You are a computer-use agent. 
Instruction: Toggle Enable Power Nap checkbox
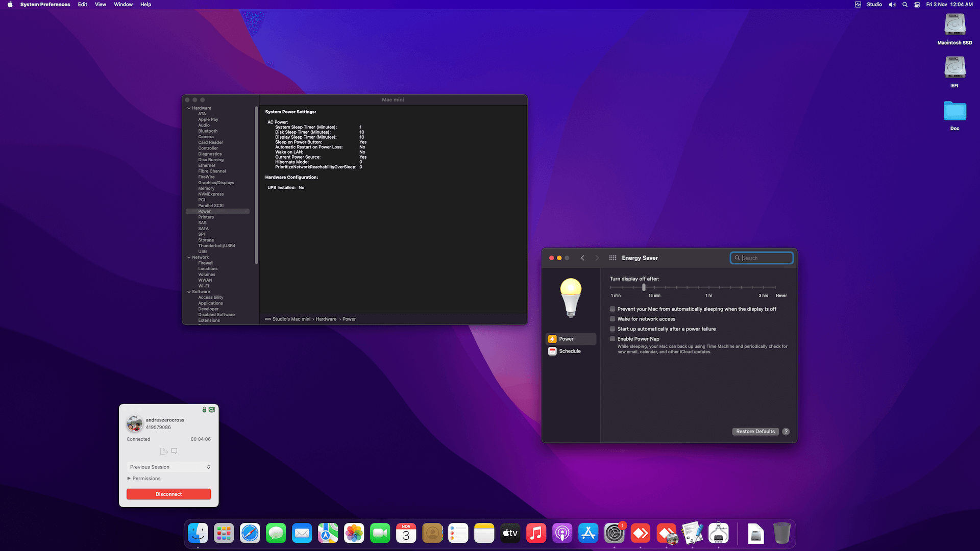point(612,339)
